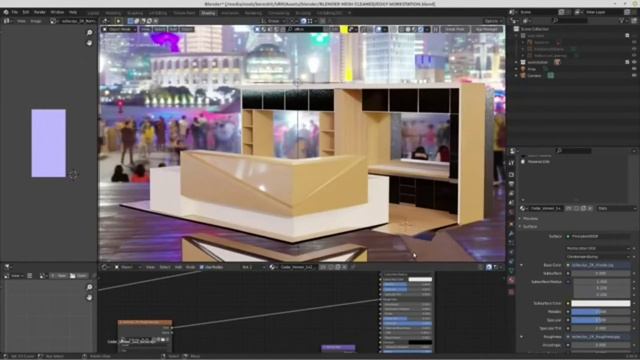Viewport: 640px width, 360px height.
Task: Open Texture properties tab icon
Action: coord(511,292)
